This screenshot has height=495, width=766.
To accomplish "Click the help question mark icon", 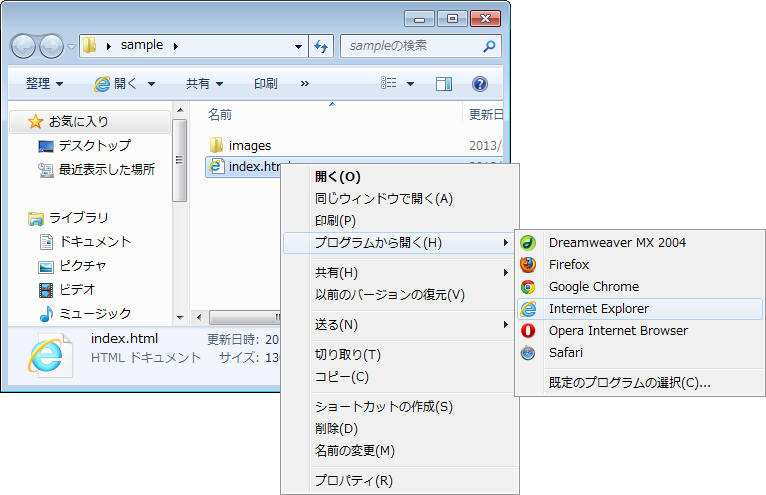I will point(479,84).
